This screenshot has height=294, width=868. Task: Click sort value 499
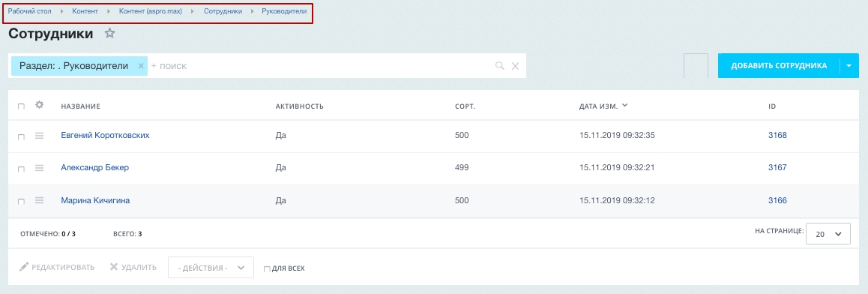[x=462, y=167]
